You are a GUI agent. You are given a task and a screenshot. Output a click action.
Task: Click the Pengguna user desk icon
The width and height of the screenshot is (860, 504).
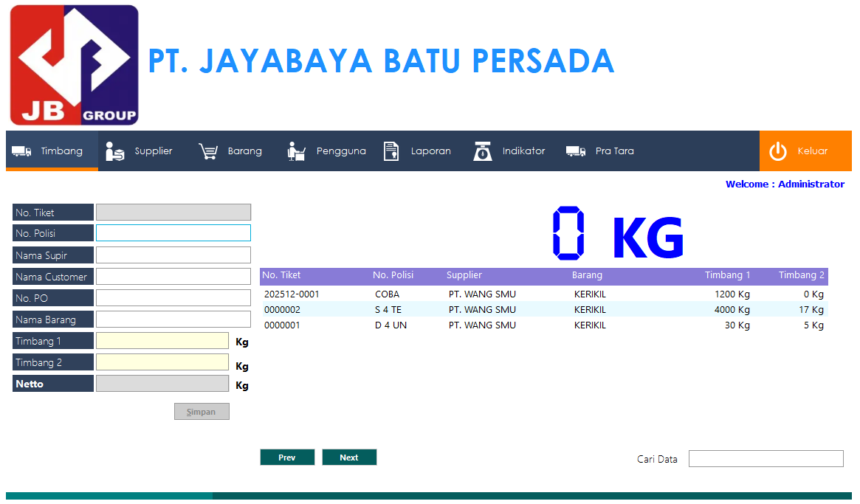[296, 151]
